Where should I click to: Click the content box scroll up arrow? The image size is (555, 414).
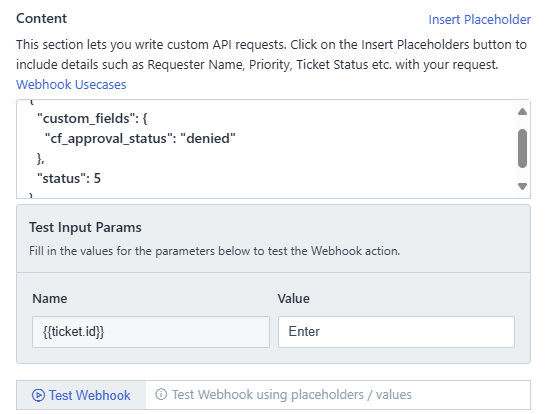coord(522,112)
